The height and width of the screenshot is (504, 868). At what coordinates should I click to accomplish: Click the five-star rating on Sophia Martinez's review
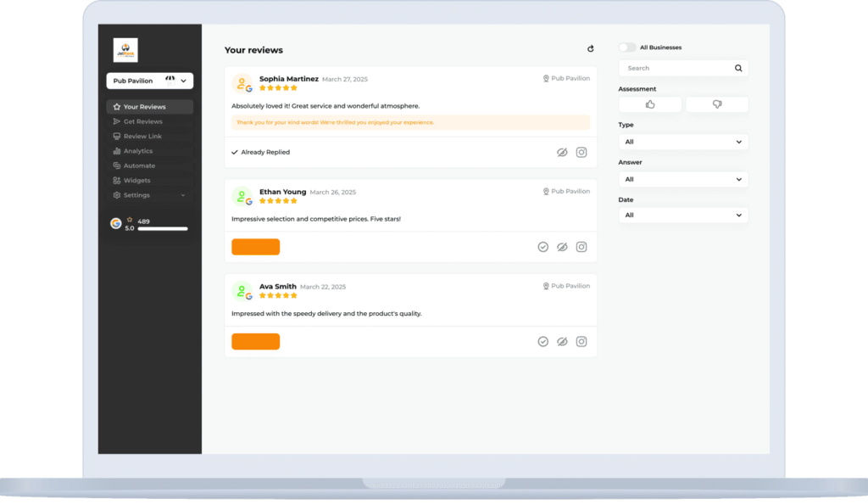click(x=278, y=88)
